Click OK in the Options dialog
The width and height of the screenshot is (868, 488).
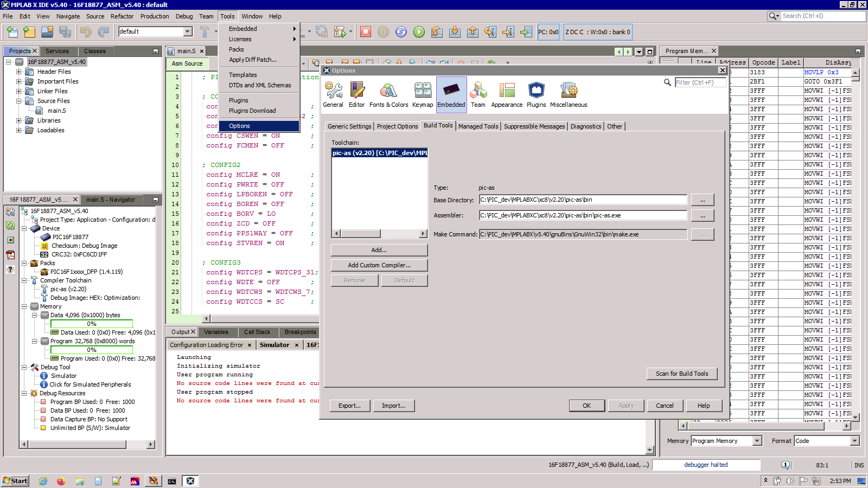586,406
